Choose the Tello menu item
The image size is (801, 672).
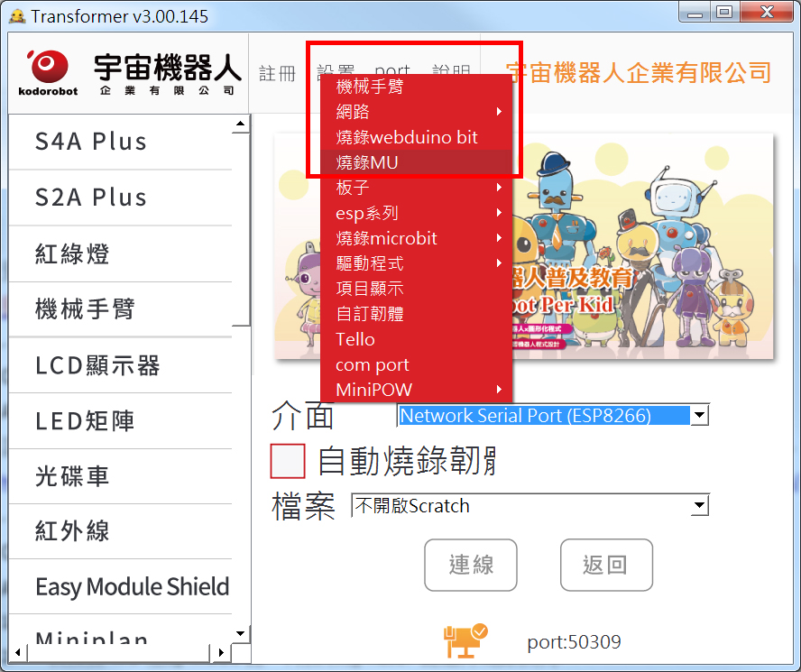coord(417,339)
